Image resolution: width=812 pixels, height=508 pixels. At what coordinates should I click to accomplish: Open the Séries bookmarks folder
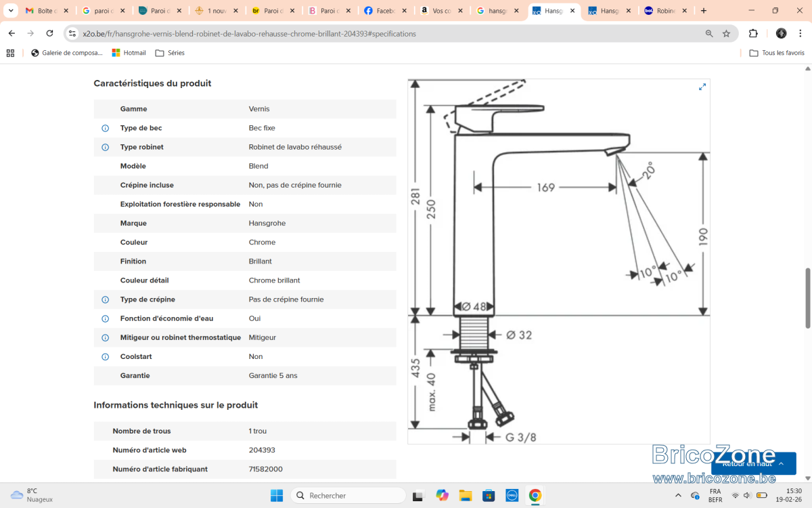170,53
